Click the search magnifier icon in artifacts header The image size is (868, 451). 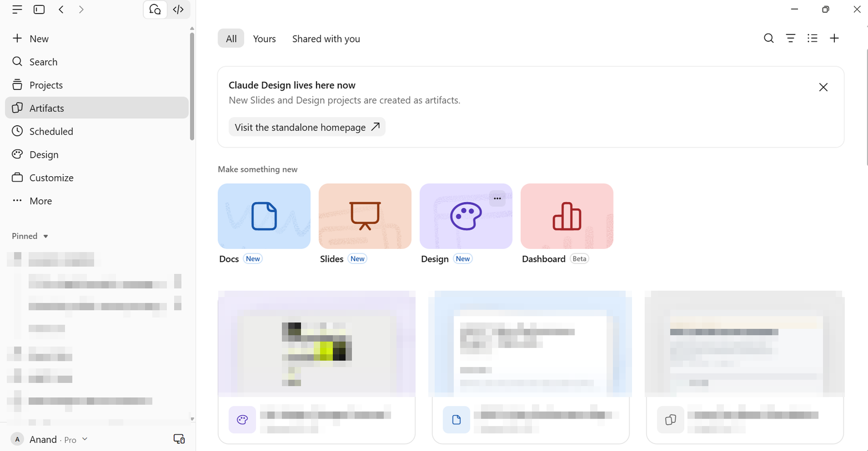(769, 38)
